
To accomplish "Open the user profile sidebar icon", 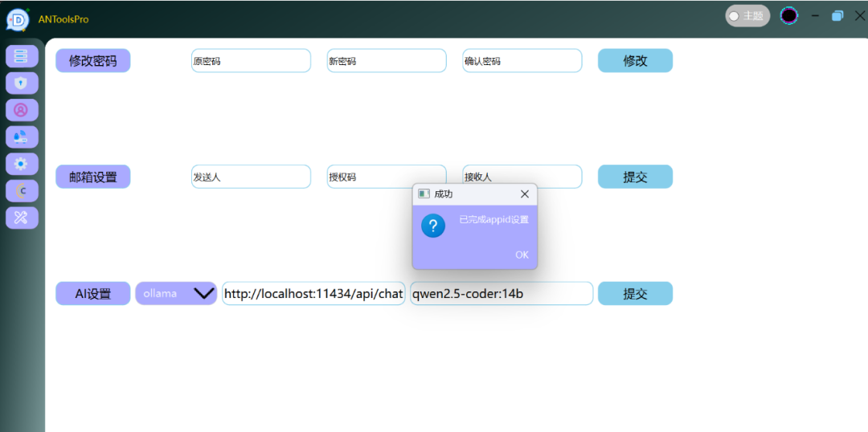I will pos(22,110).
